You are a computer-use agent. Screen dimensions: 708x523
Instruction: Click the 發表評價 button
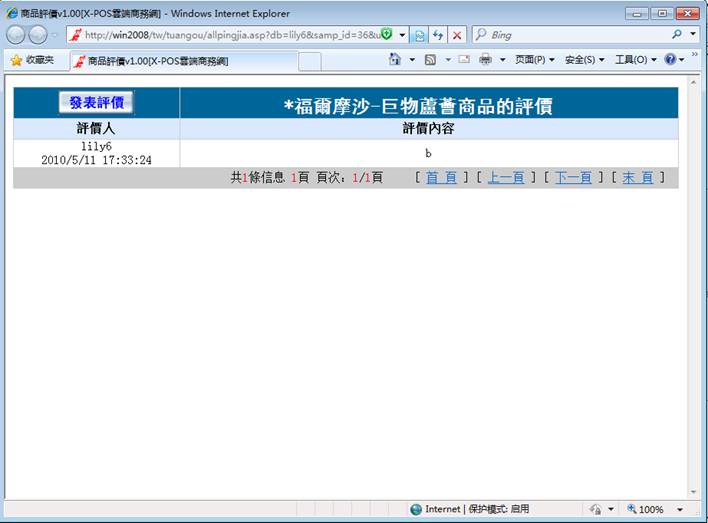pos(96,103)
